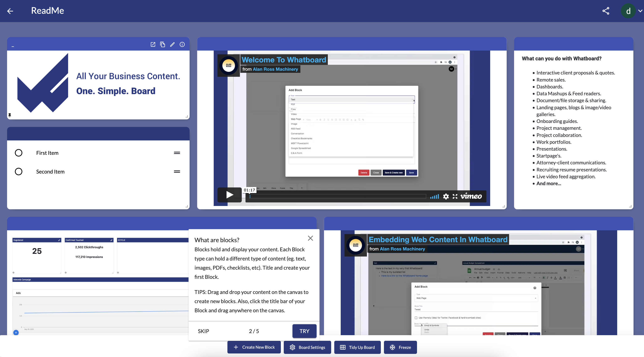Check off the First Item circle

[19, 153]
